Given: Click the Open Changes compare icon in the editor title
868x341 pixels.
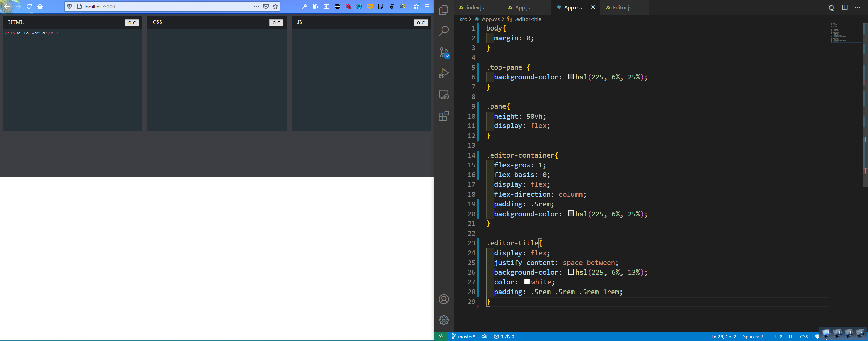Looking at the screenshot, I should click(831, 7).
